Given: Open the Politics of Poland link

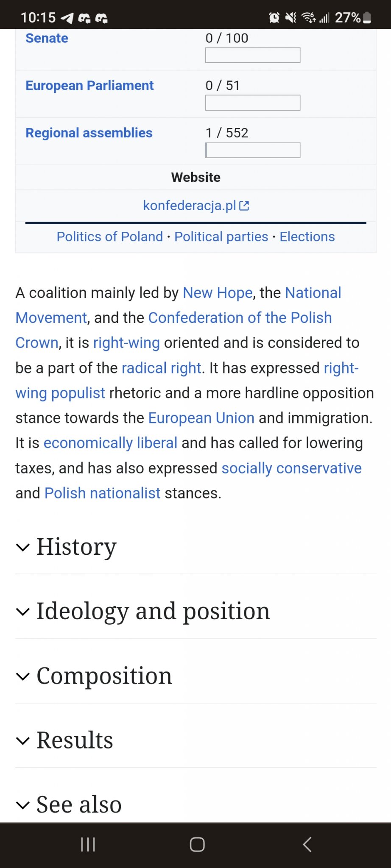Looking at the screenshot, I should click(110, 236).
